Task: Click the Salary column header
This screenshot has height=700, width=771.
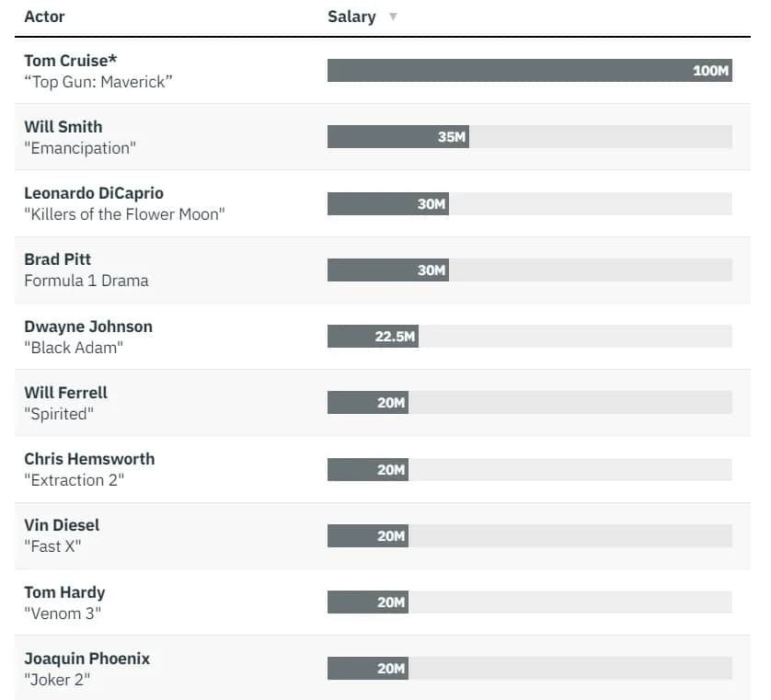Action: [351, 17]
